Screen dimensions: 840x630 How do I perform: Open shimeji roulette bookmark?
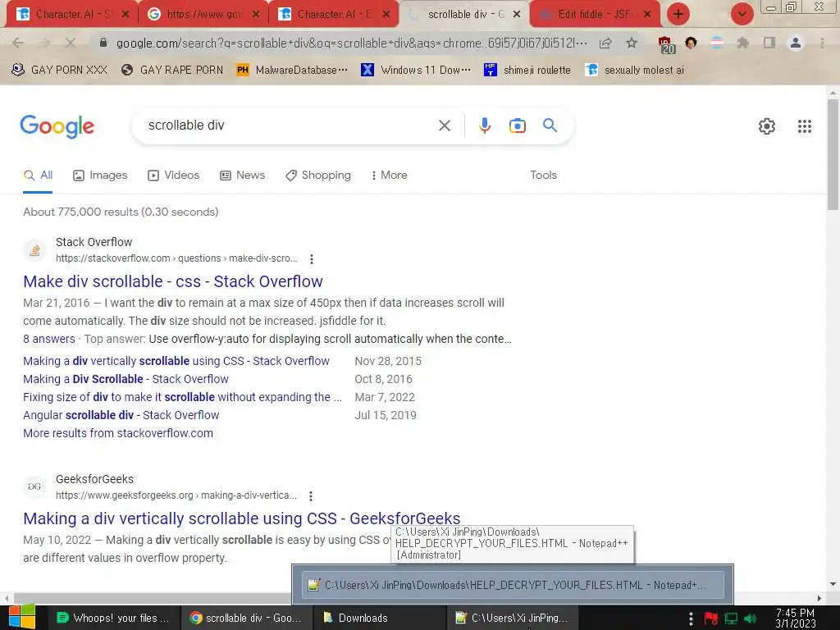click(x=527, y=71)
